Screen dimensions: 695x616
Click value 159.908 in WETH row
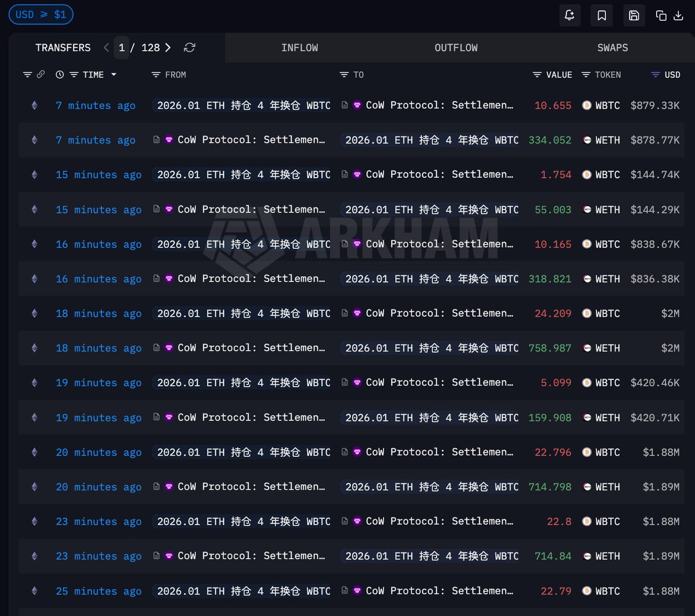pos(550,417)
